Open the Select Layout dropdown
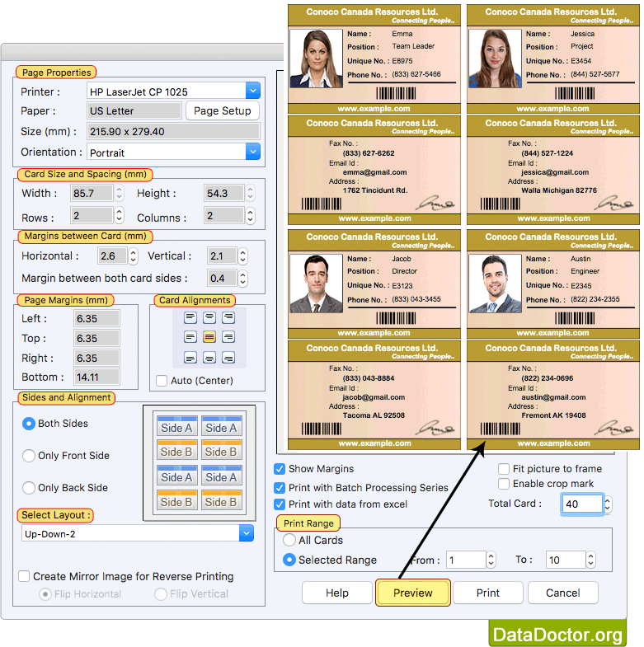 246,533
